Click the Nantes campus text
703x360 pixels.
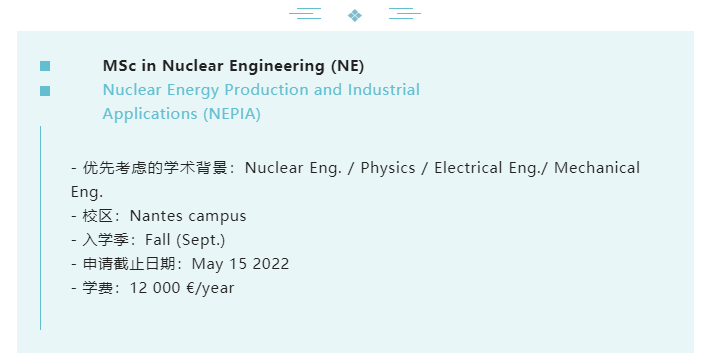(188, 216)
